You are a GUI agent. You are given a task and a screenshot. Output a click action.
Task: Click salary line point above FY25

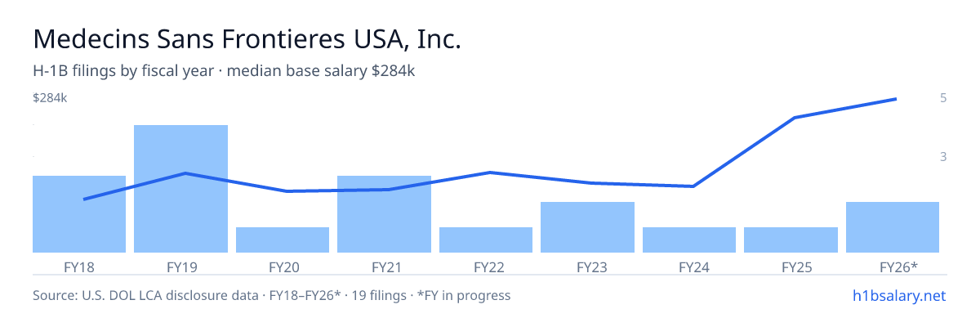[x=794, y=118]
